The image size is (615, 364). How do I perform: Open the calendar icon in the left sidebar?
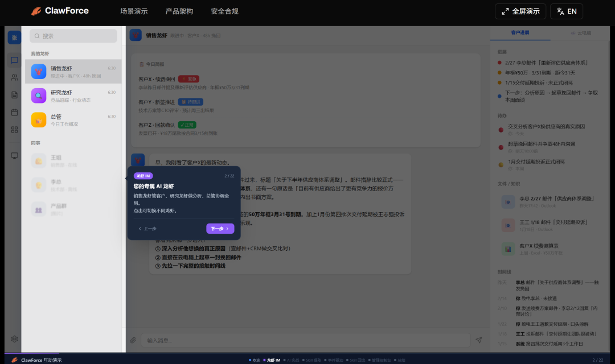[x=14, y=112]
